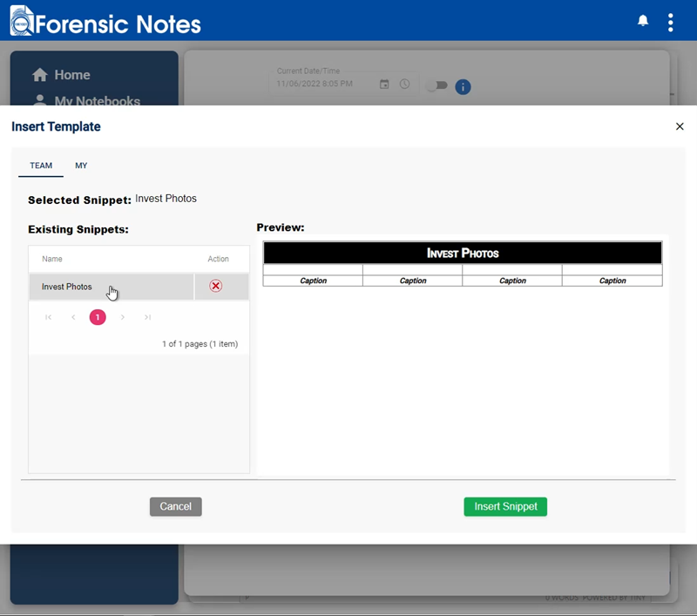Screen dimensions: 697x616
Task: Open the three-dot options menu
Action: click(670, 23)
